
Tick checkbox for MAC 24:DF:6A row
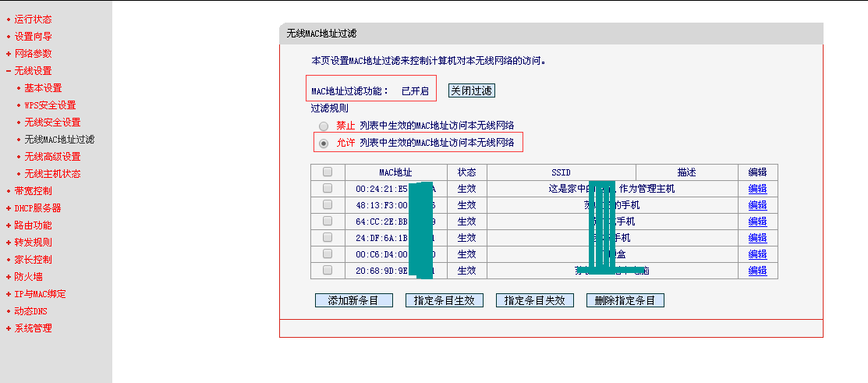point(328,237)
